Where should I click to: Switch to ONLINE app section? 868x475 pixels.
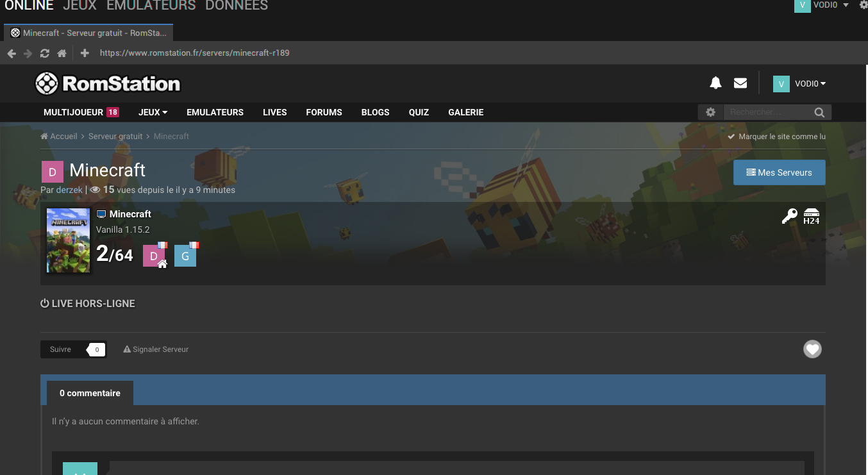pos(29,6)
